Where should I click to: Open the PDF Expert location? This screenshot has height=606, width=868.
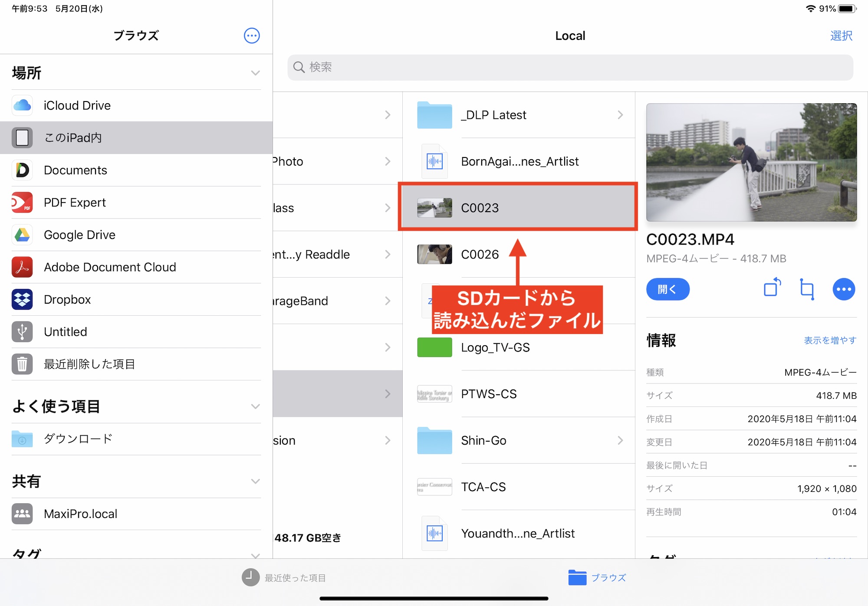[x=75, y=203]
